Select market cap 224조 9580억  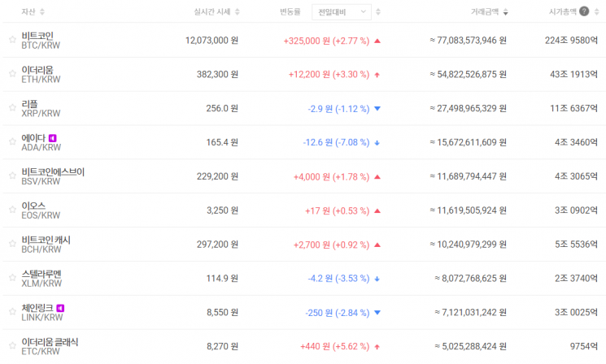point(571,40)
